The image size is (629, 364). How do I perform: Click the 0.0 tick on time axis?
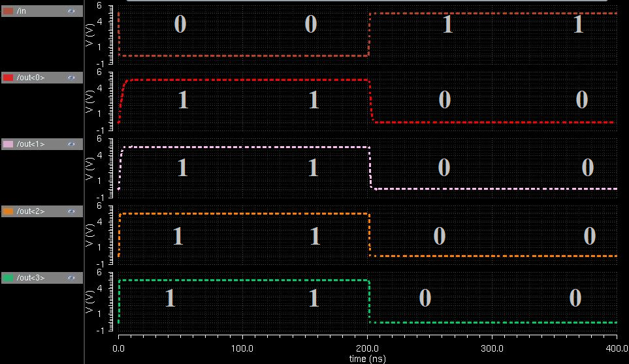[118, 348]
